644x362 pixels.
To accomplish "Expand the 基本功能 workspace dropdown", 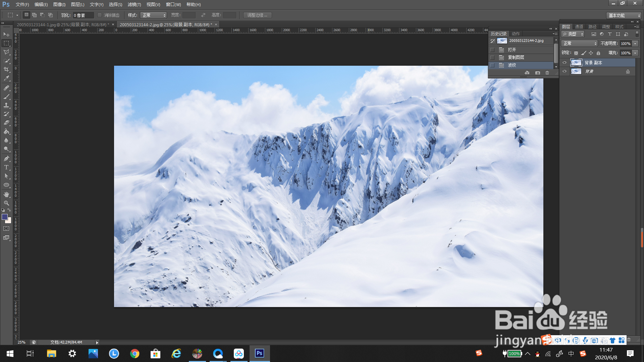I will pos(624,15).
